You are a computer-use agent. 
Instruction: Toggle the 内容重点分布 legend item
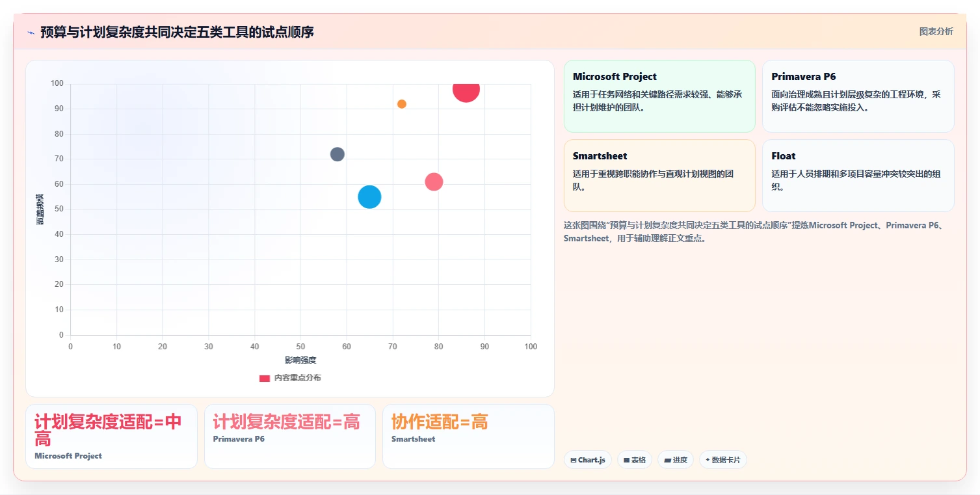[x=290, y=378]
